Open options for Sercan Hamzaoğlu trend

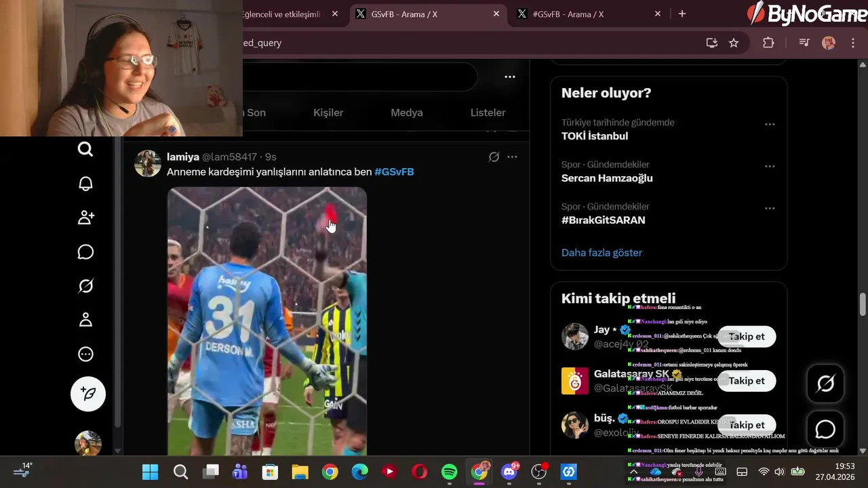click(770, 166)
